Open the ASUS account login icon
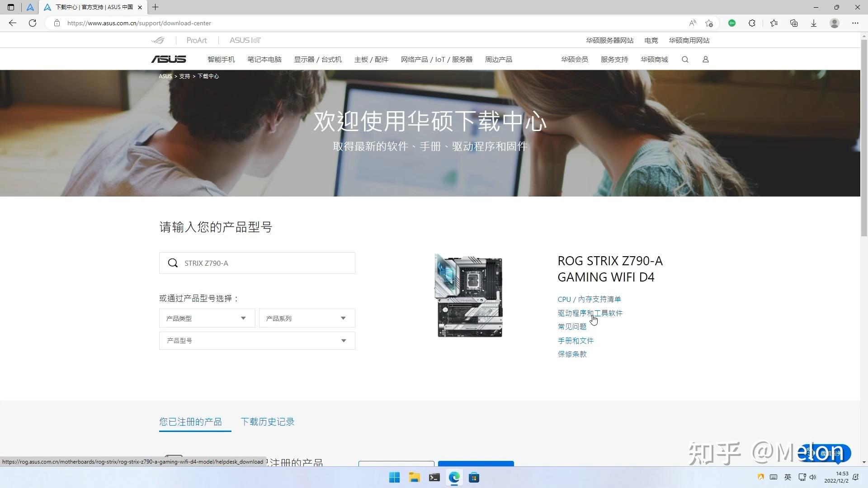868x488 pixels. pyautogui.click(x=705, y=59)
